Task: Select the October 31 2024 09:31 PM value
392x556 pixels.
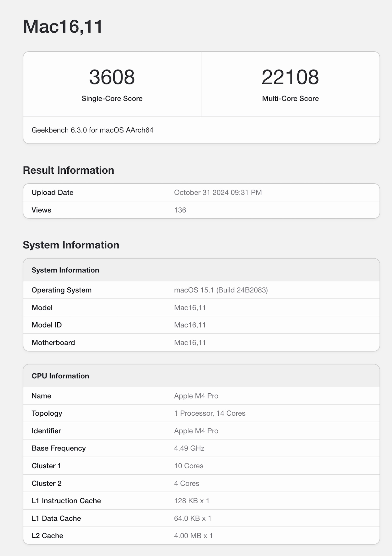Action: click(218, 193)
